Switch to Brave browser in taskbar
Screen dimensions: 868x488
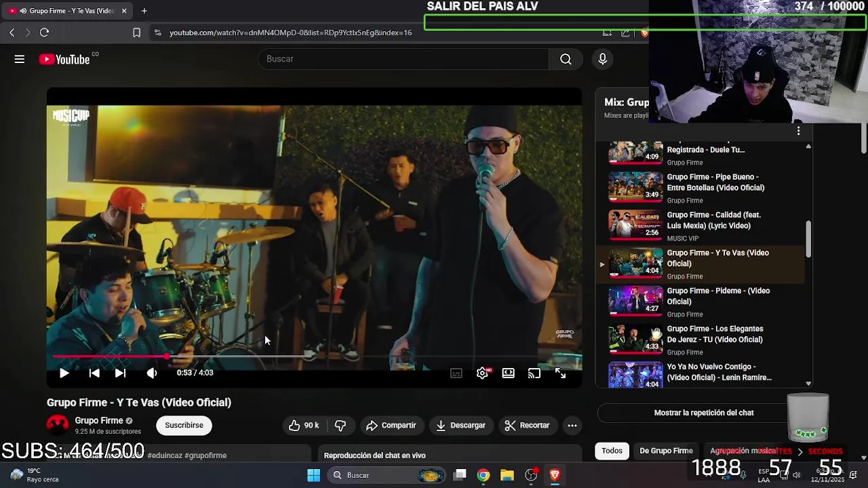tap(555, 475)
